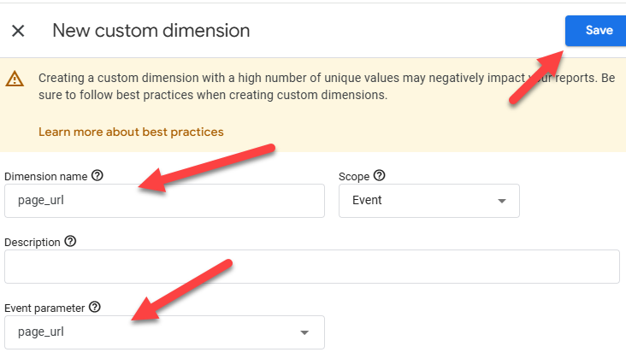
Task: Click the warning triangle icon
Action: tap(15, 79)
